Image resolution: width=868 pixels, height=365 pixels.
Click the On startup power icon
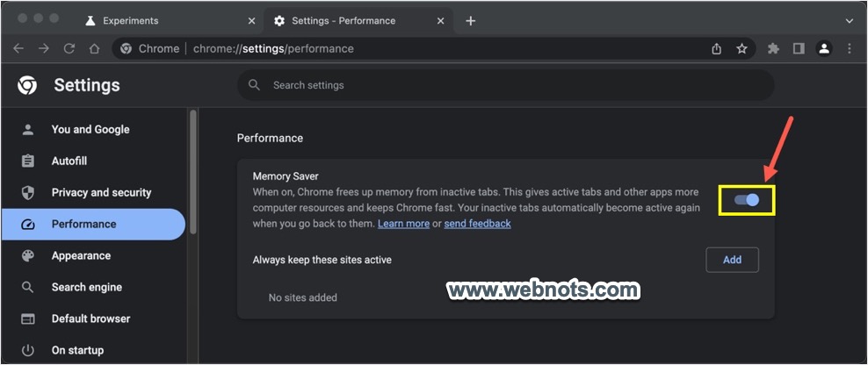point(28,350)
